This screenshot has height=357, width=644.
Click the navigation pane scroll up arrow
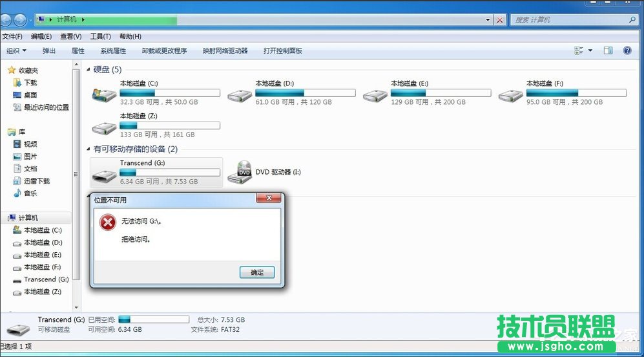coord(76,65)
